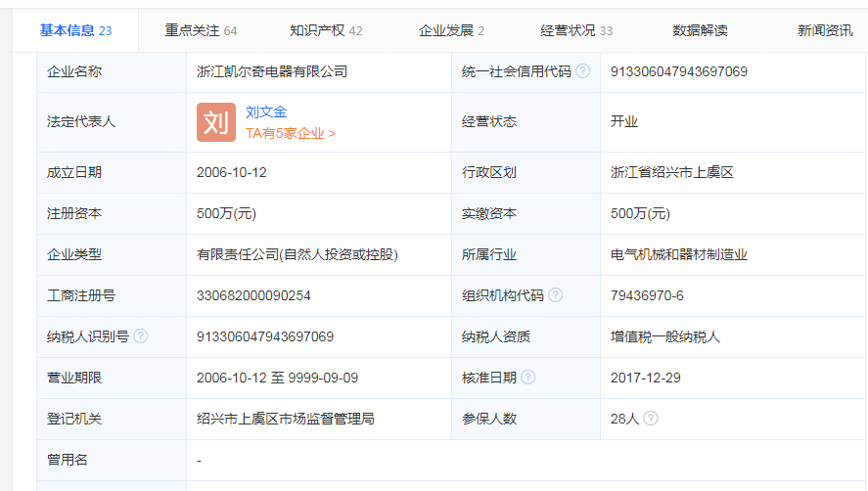The image size is (868, 491).
Task: Open the 数据解读 tab
Action: [x=700, y=30]
